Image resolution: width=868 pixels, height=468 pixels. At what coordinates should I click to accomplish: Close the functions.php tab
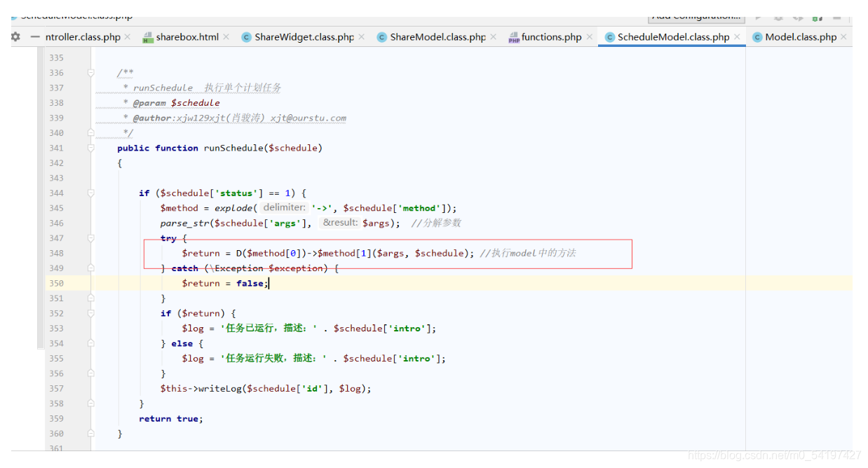[x=590, y=37]
